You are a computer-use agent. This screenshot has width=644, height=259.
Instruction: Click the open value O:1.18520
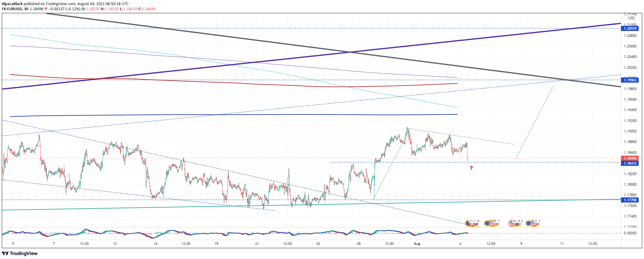tap(91, 9)
